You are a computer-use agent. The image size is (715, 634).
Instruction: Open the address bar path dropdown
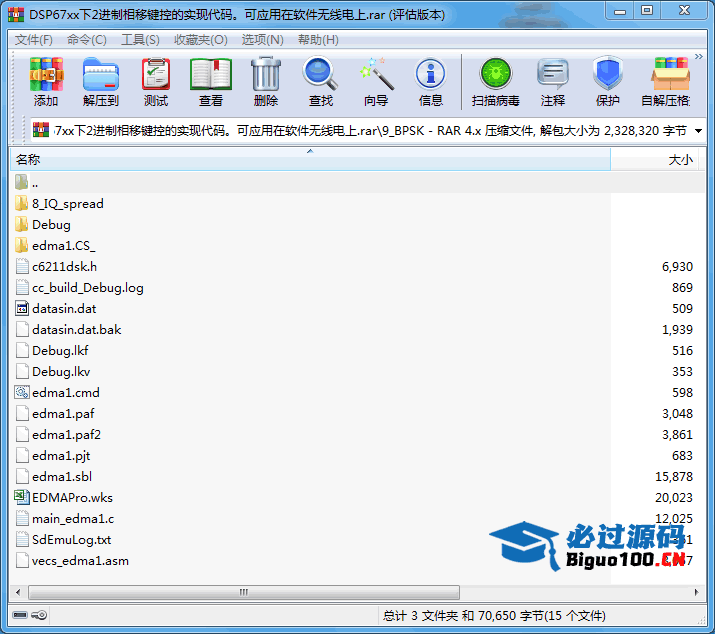pos(698,131)
